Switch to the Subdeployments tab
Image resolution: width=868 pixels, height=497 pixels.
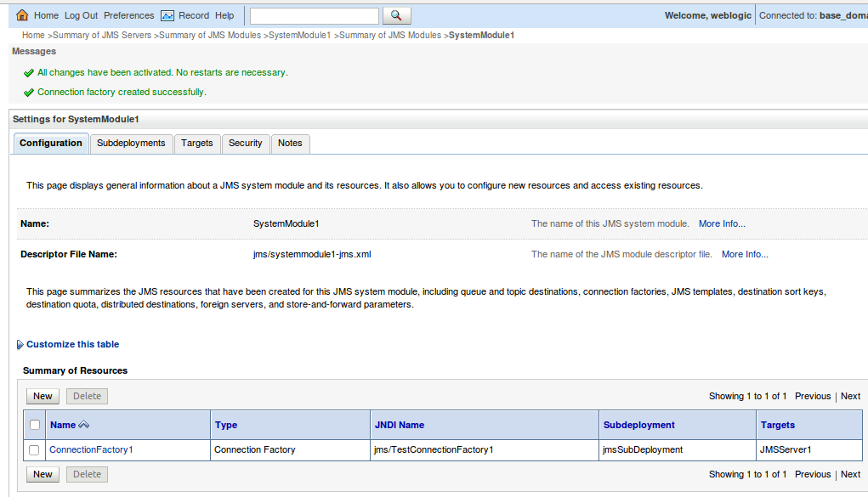click(x=131, y=144)
